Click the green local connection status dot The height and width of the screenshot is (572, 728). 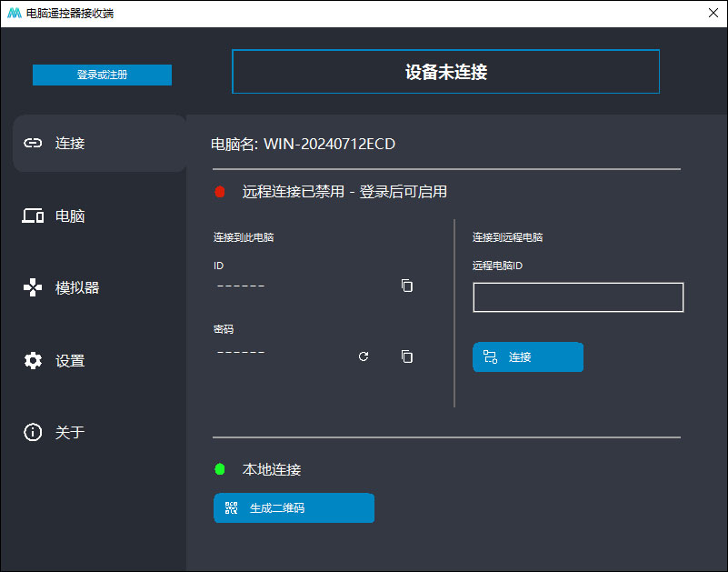coord(219,469)
